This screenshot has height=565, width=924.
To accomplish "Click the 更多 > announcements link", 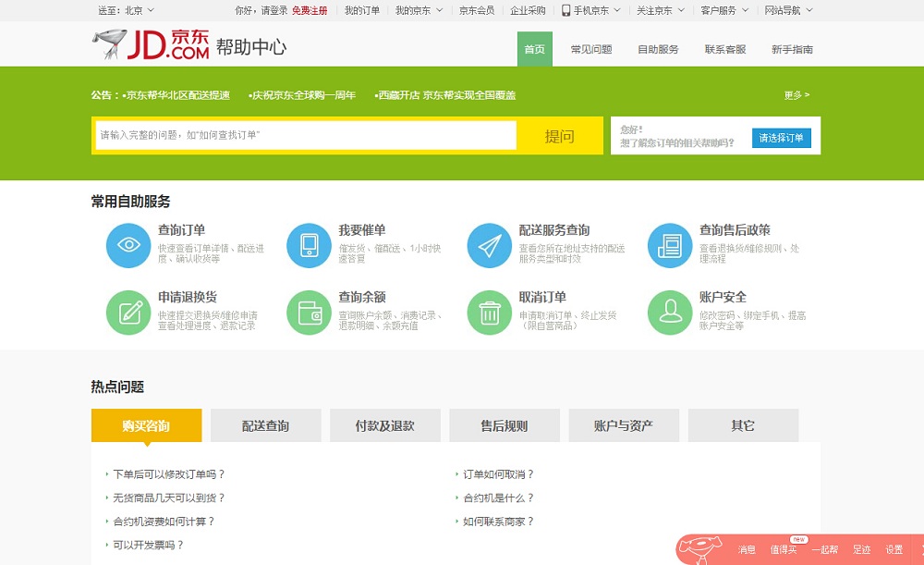I will (x=796, y=95).
